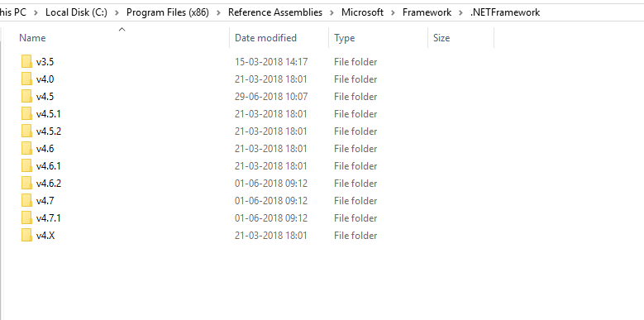
Task: Select the v4.6.2 folder name
Action: (49, 184)
